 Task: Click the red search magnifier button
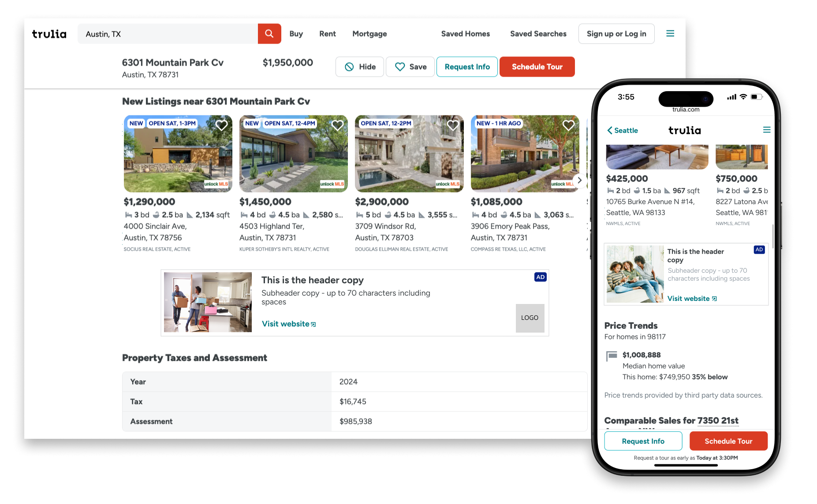point(269,34)
